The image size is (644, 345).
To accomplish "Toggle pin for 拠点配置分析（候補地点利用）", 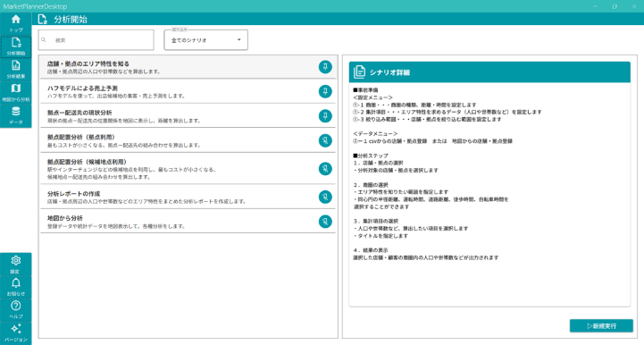I will coord(325,169).
